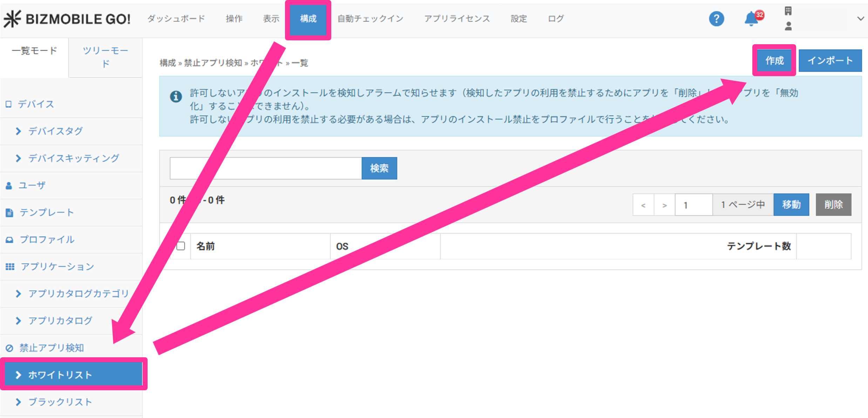Viewport: 868px width, 418px height.
Task: Expand the デバイスタグ tree item
Action: point(55,131)
